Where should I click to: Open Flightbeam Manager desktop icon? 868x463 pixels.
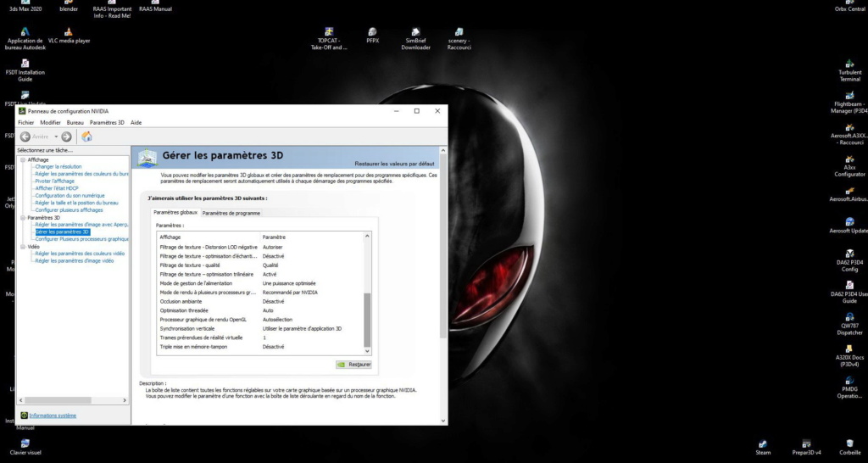849,103
